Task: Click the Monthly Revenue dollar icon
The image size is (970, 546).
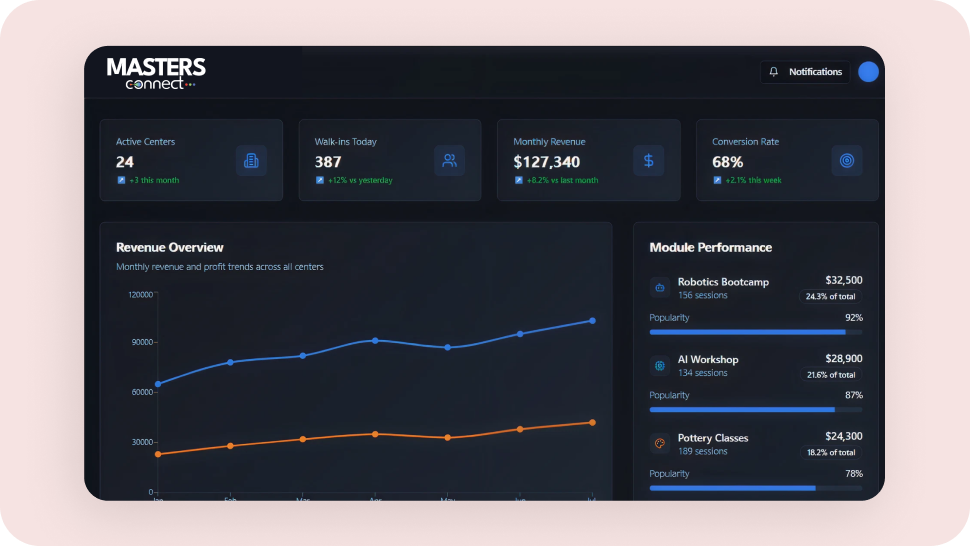Action: 648,160
